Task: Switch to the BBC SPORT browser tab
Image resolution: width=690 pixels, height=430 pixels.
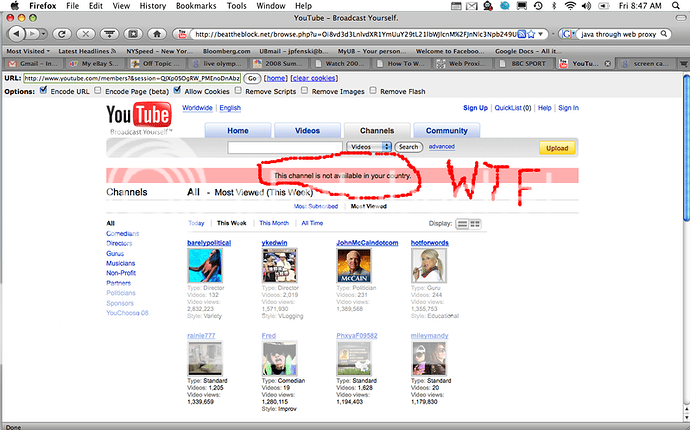Action: pyautogui.click(x=523, y=64)
